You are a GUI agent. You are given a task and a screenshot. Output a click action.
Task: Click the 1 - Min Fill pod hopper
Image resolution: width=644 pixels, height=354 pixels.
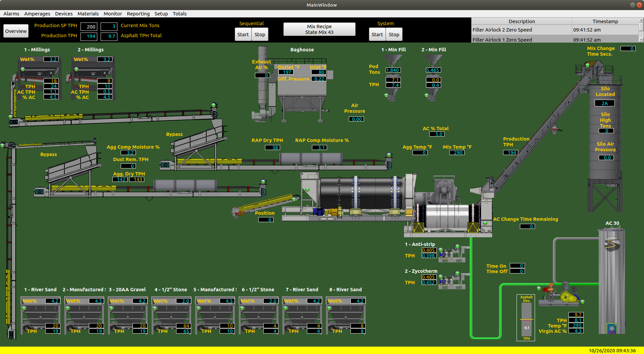(393, 77)
